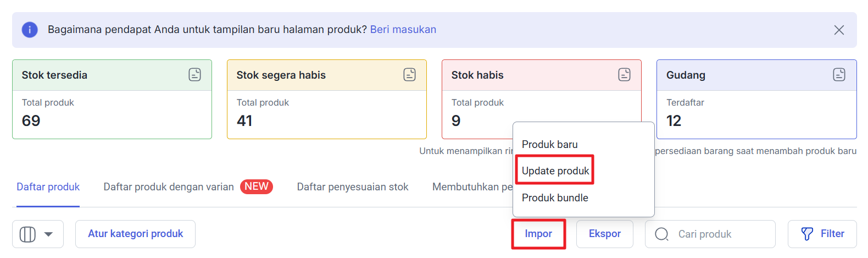This screenshot has width=868, height=258.
Task: Go to Daftar penyesuaian stok tab
Action: point(353,187)
